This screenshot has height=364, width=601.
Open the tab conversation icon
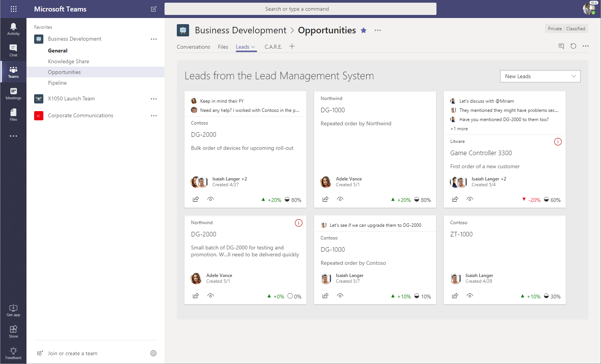point(561,46)
